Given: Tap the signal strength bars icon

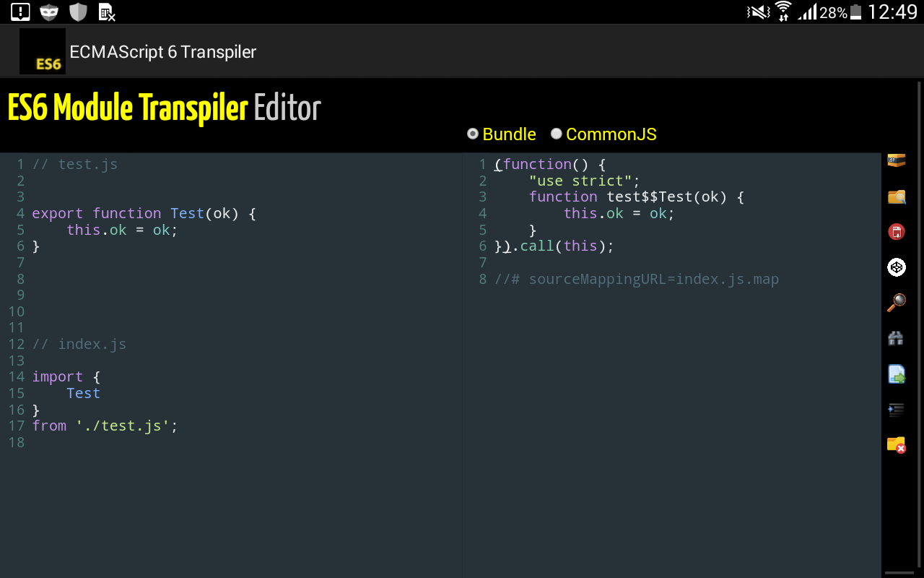Looking at the screenshot, I should point(807,12).
